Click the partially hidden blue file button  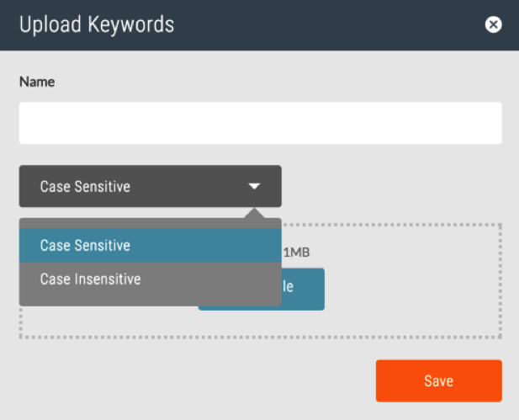click(x=303, y=289)
